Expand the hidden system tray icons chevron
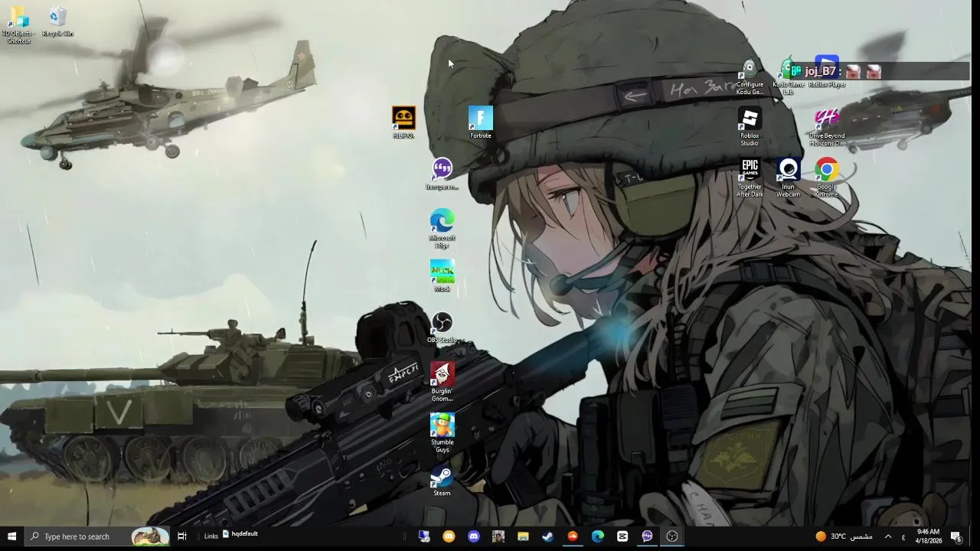Viewport: 980px width, 551px height. point(888,536)
